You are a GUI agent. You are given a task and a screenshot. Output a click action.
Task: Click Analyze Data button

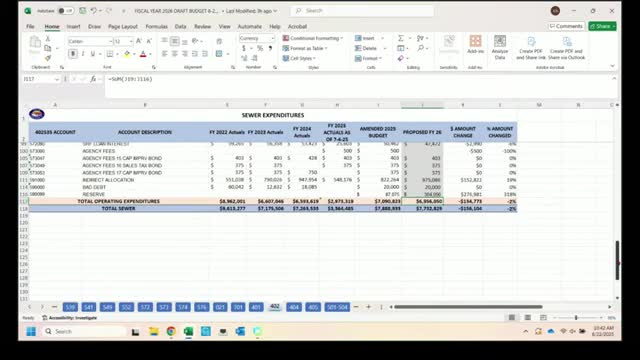click(500, 47)
